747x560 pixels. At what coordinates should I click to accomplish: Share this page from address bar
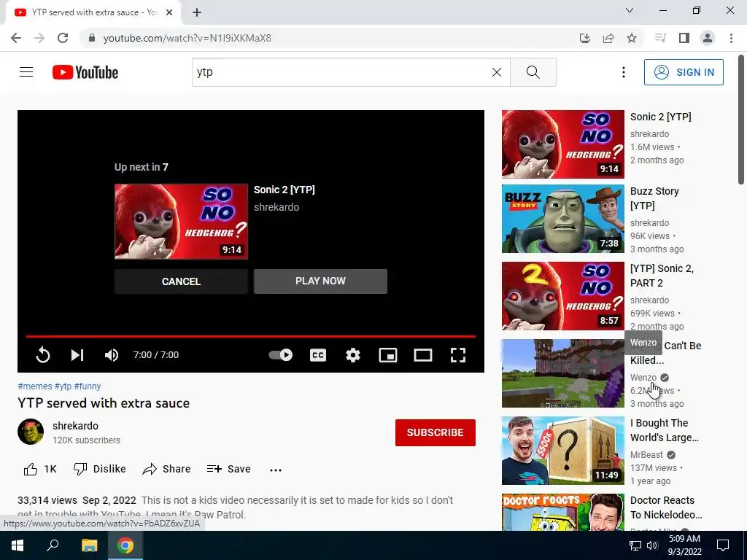pos(608,38)
